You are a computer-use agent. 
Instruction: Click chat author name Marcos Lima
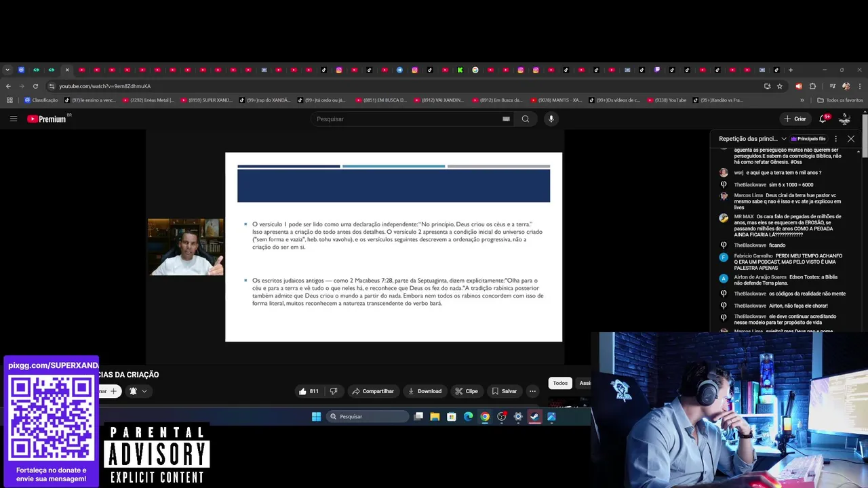pyautogui.click(x=748, y=195)
